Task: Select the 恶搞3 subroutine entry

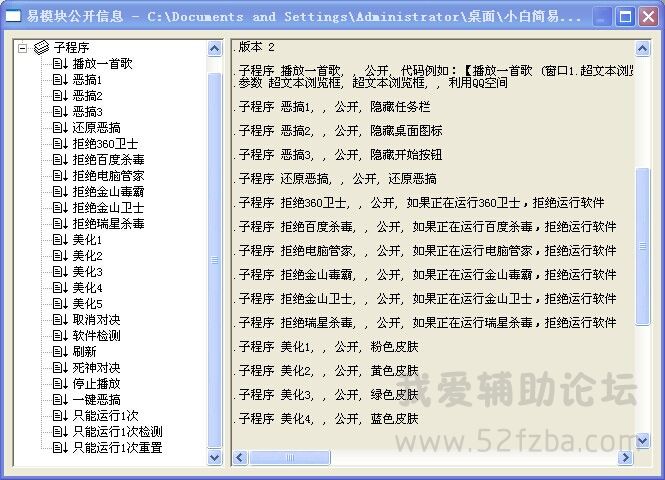Action: [87, 112]
